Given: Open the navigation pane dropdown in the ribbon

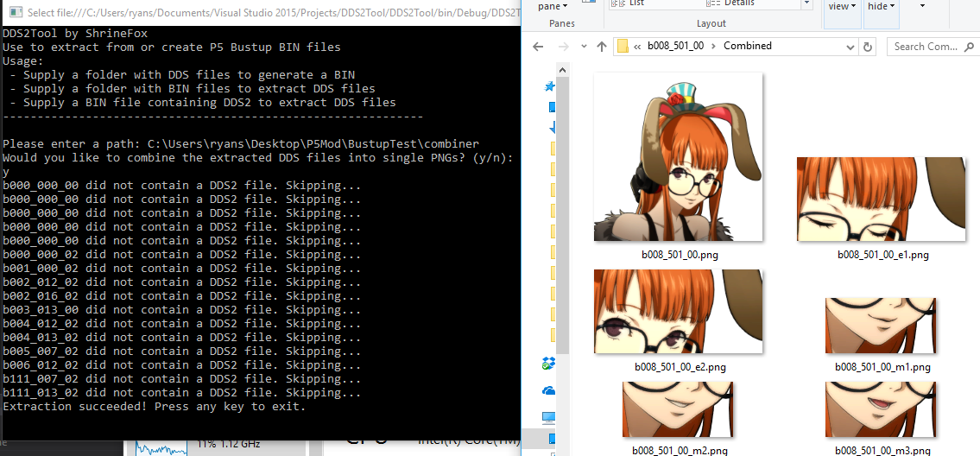Looking at the screenshot, I should 553,6.
